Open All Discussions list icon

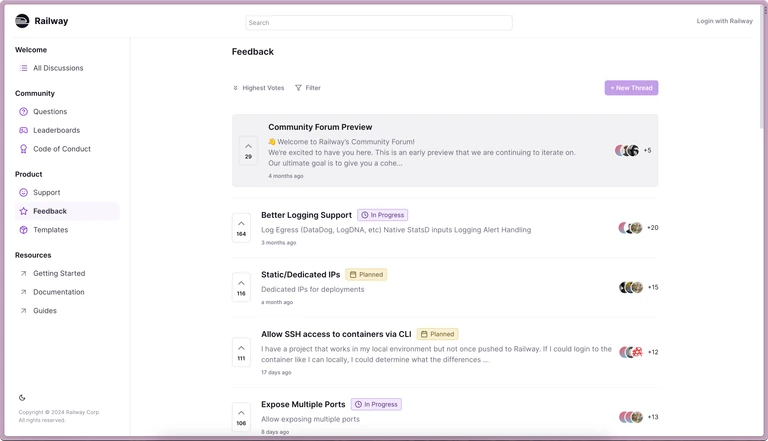(23, 68)
